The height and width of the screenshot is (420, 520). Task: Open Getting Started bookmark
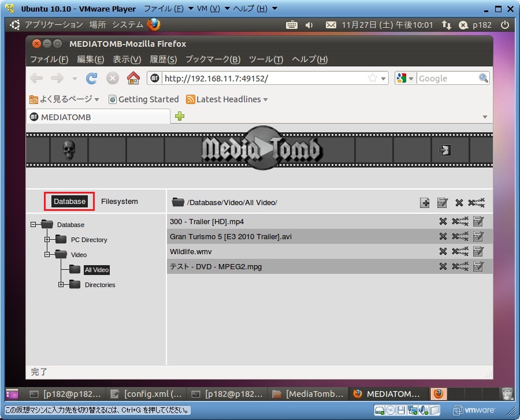tap(144, 99)
